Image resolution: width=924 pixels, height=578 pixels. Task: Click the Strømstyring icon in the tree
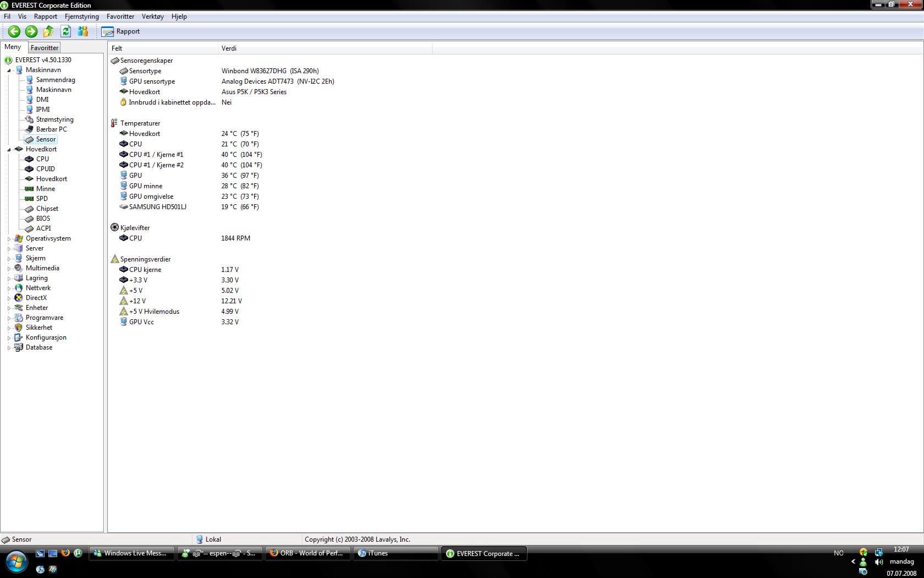(x=29, y=119)
